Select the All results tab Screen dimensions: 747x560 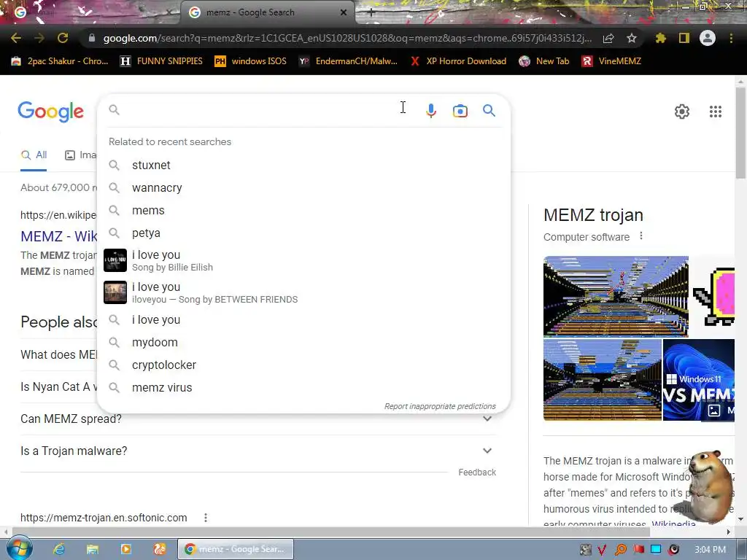tap(34, 155)
